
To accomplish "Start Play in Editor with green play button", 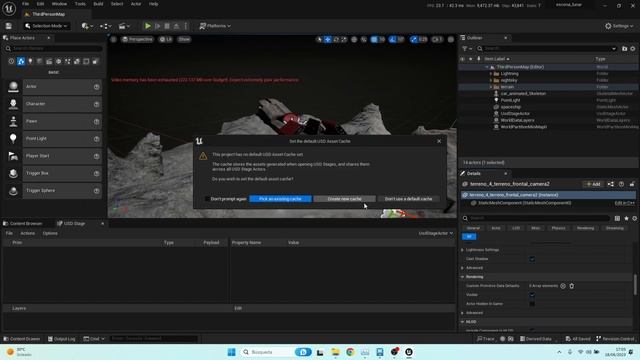I will 148,26.
